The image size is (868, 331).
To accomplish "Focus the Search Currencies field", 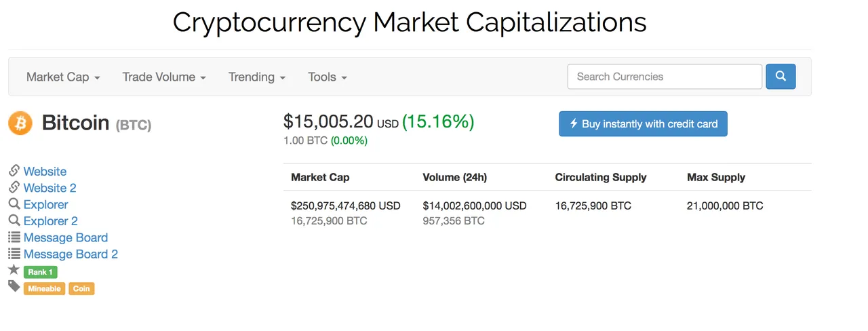I will pos(665,77).
